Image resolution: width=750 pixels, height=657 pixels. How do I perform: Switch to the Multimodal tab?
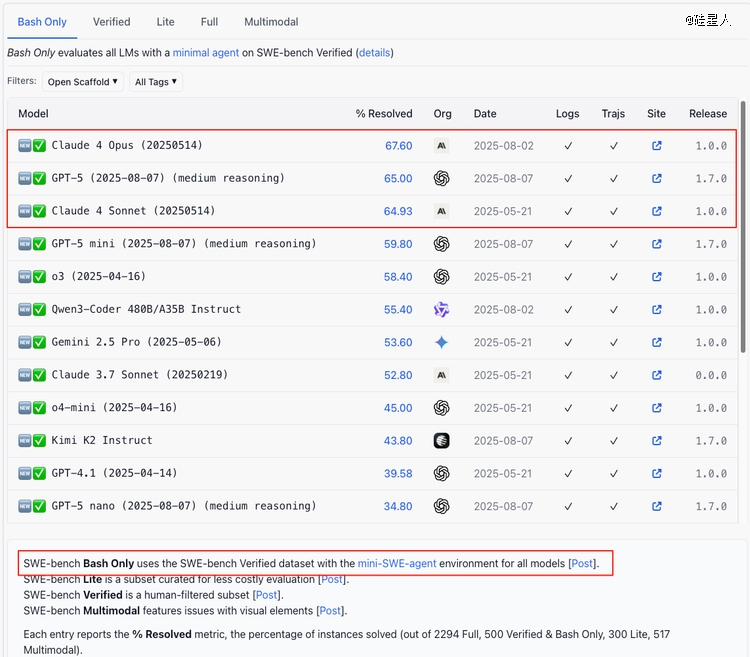pos(271,22)
